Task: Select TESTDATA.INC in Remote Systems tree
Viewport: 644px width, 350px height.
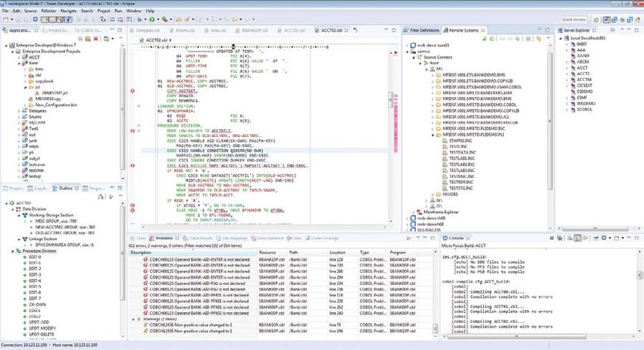Action: 462,152
